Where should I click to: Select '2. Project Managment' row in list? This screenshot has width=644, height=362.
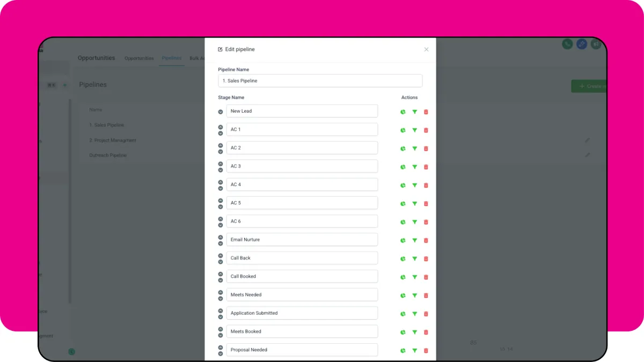[113, 140]
